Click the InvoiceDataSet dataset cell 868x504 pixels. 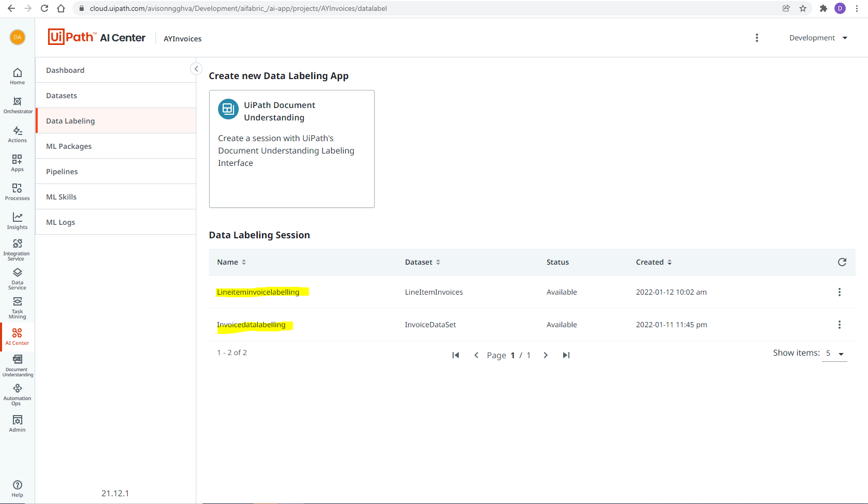tap(430, 325)
